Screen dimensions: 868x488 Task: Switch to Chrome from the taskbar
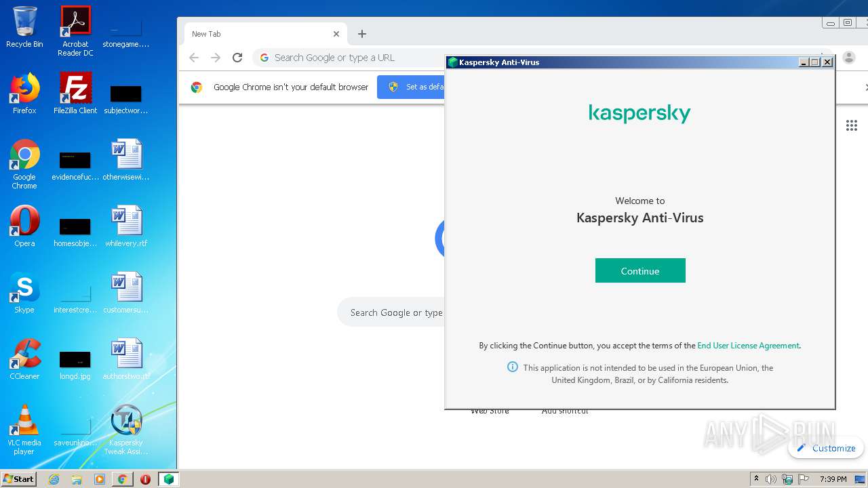click(122, 479)
